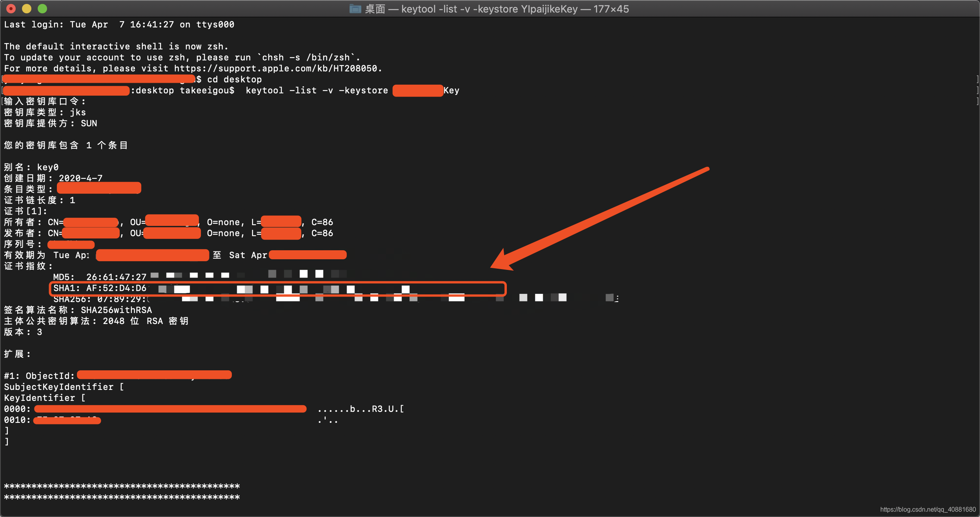Click the 'C=86' text in the 发布者 line

(x=322, y=233)
